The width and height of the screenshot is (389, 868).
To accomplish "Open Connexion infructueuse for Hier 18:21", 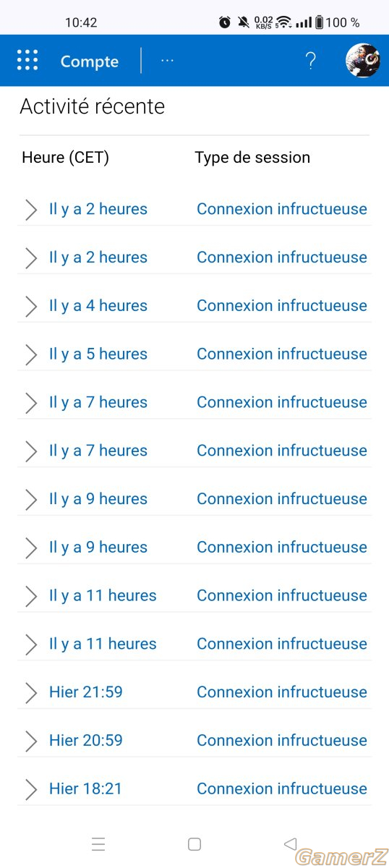I will (x=282, y=788).
